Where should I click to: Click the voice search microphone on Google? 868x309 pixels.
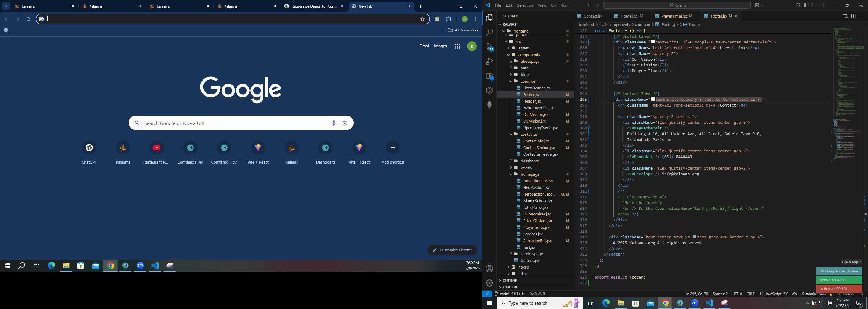(x=334, y=123)
